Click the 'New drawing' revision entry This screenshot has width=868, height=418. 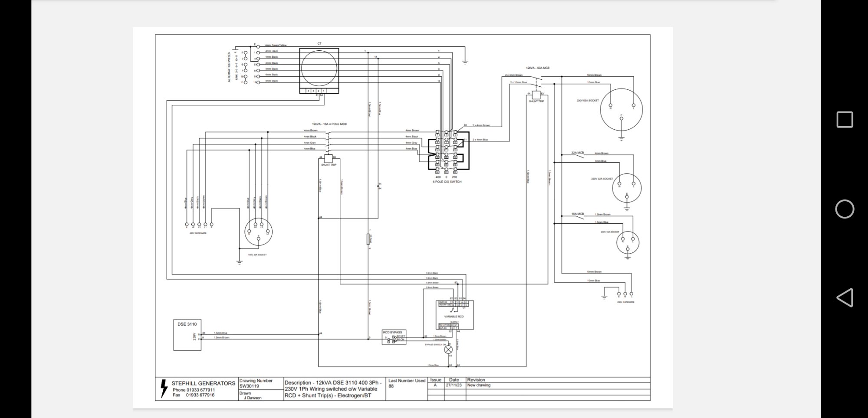(x=479, y=385)
